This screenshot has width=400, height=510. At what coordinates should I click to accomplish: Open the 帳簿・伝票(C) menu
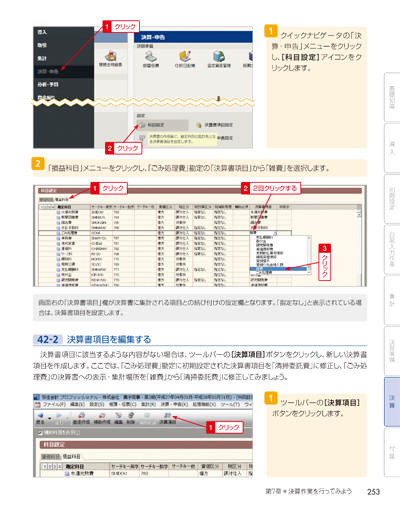[122, 404]
